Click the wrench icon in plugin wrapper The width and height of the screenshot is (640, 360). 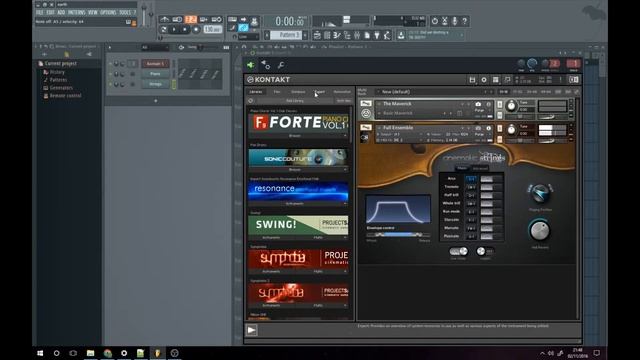[x=281, y=65]
